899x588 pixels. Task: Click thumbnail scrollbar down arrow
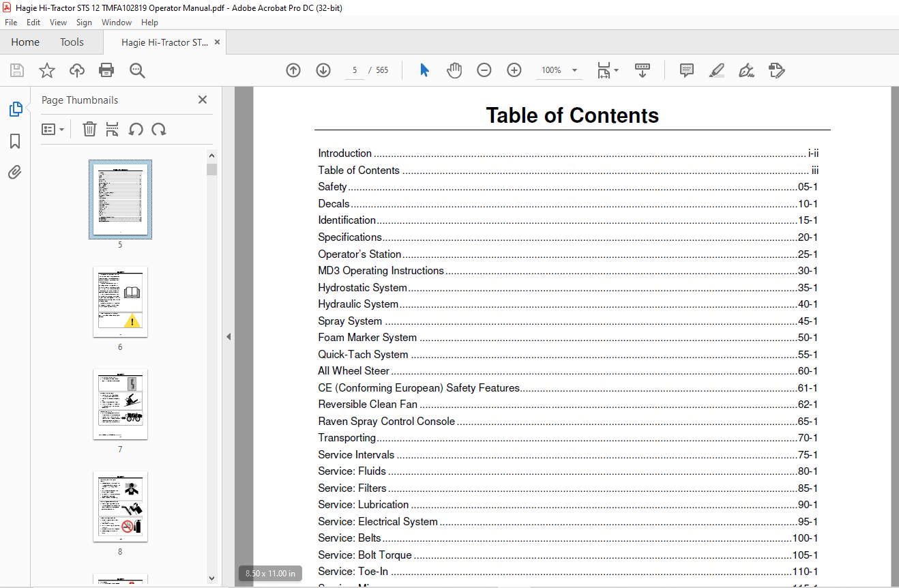point(211,578)
